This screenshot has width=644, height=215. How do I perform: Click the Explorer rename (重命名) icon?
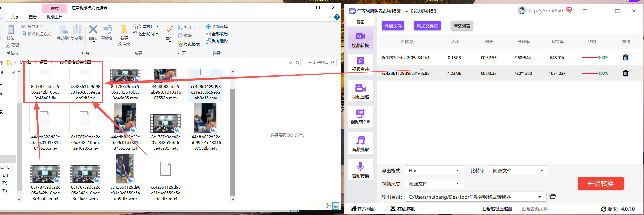[x=107, y=30]
